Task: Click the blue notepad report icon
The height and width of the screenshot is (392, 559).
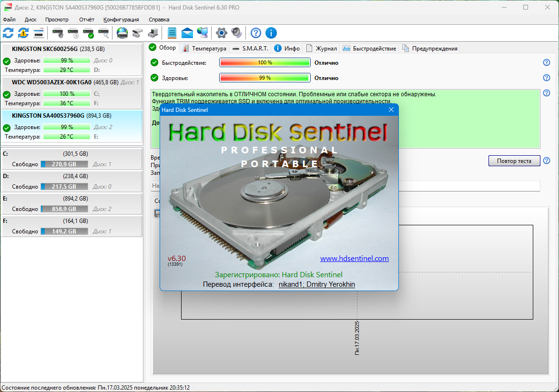Action: pos(172,33)
